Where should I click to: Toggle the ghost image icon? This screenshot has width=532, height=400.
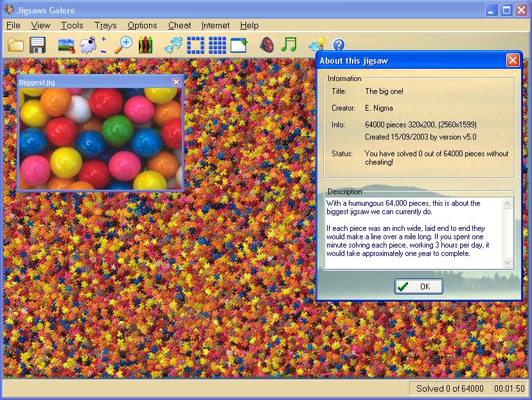coord(88,44)
